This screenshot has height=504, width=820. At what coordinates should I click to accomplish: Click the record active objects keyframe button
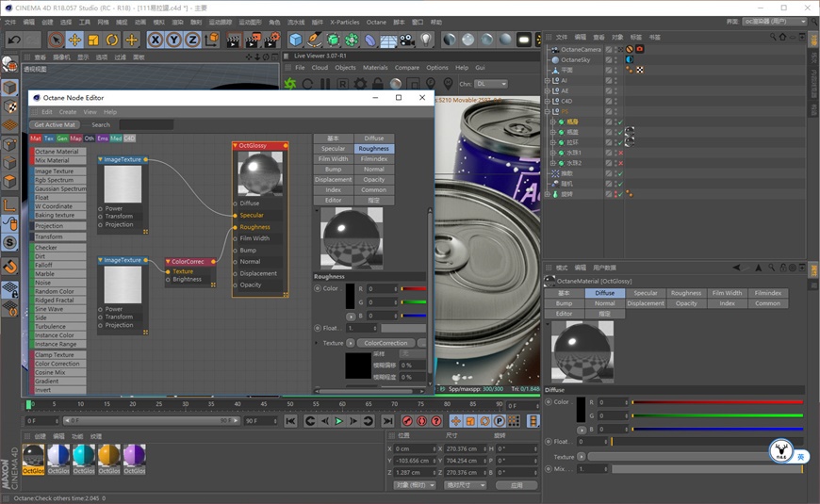407,421
